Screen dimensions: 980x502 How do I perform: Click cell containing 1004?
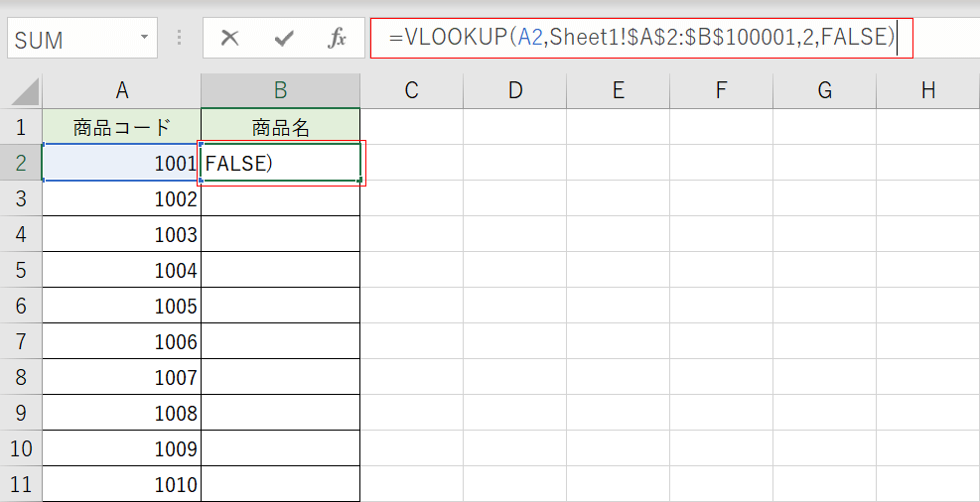pyautogui.click(x=122, y=270)
